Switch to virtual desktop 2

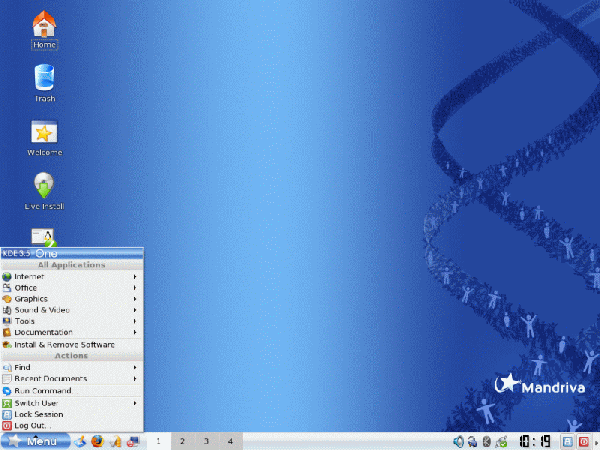182,441
